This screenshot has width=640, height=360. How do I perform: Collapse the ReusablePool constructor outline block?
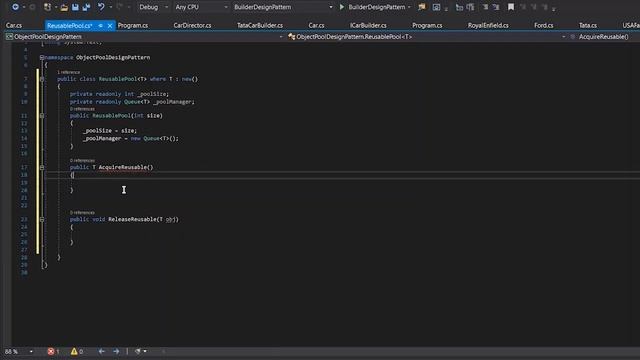tap(42, 116)
